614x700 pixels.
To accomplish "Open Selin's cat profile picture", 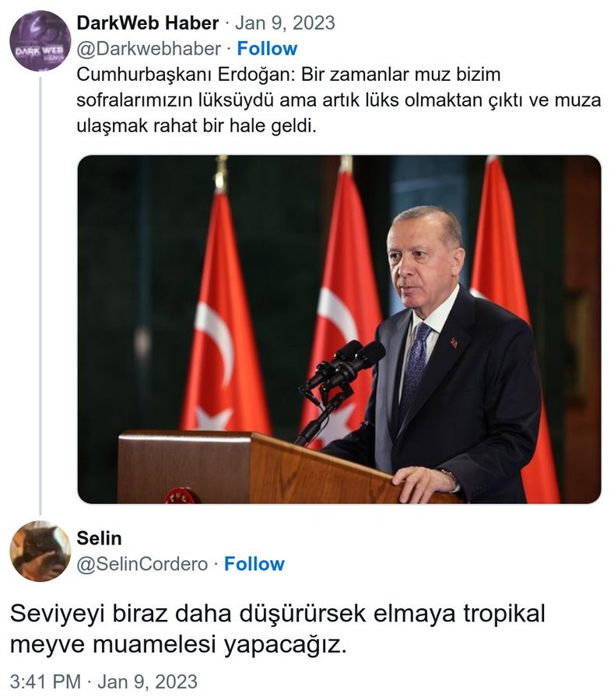I will [40, 551].
